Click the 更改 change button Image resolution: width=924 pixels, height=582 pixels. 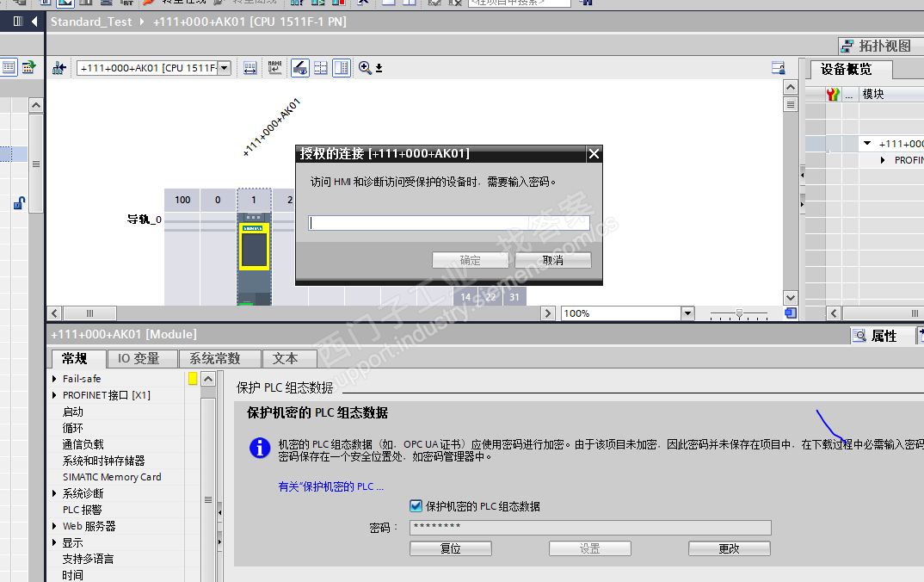tap(729, 548)
